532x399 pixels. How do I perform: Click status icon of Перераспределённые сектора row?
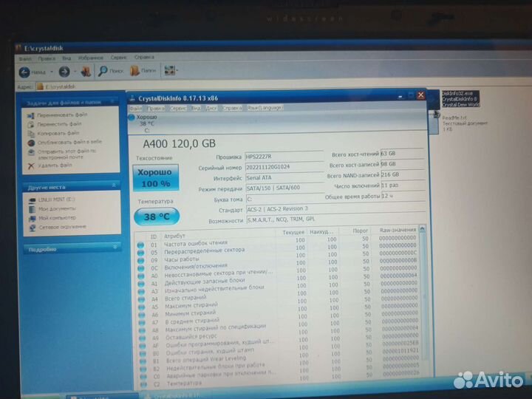point(140,253)
